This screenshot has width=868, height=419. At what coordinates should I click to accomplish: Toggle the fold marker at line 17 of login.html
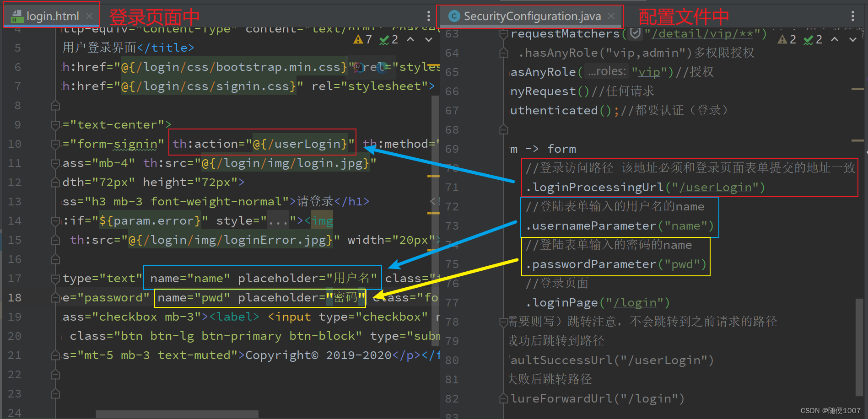55,279
